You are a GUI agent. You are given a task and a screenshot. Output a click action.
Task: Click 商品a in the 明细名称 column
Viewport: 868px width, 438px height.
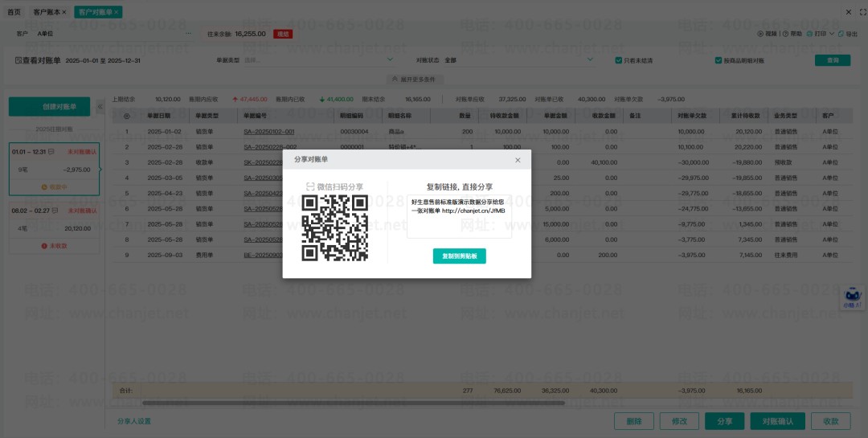396,132
